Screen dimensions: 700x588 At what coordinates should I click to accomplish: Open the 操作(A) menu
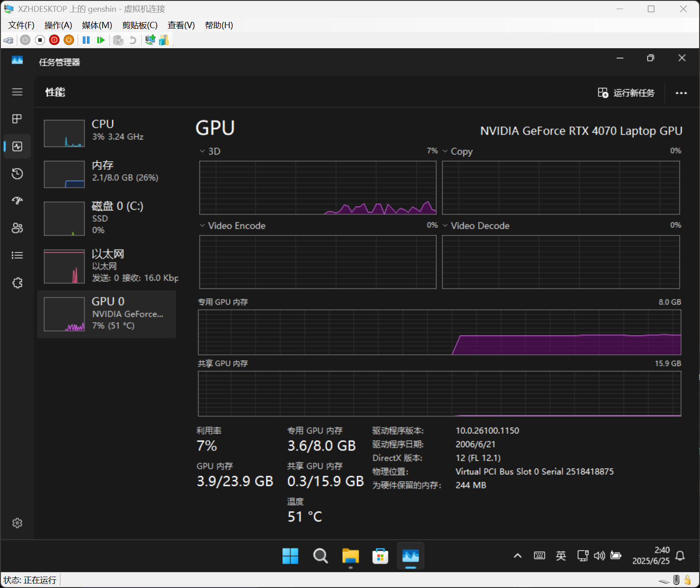[58, 25]
